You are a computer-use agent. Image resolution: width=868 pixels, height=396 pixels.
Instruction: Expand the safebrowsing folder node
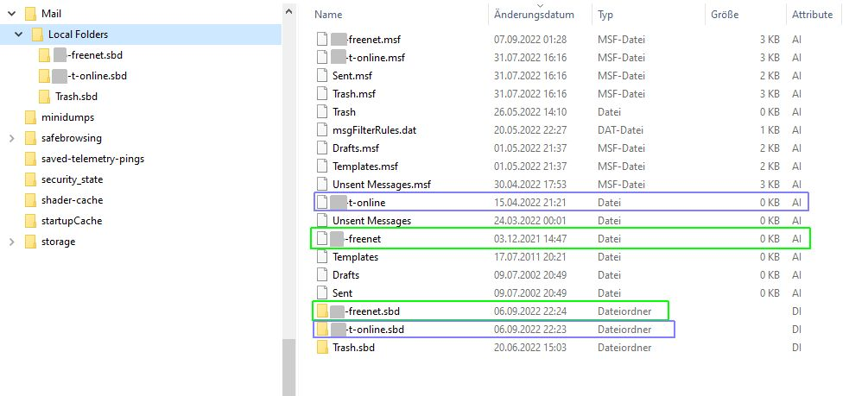click(x=11, y=138)
